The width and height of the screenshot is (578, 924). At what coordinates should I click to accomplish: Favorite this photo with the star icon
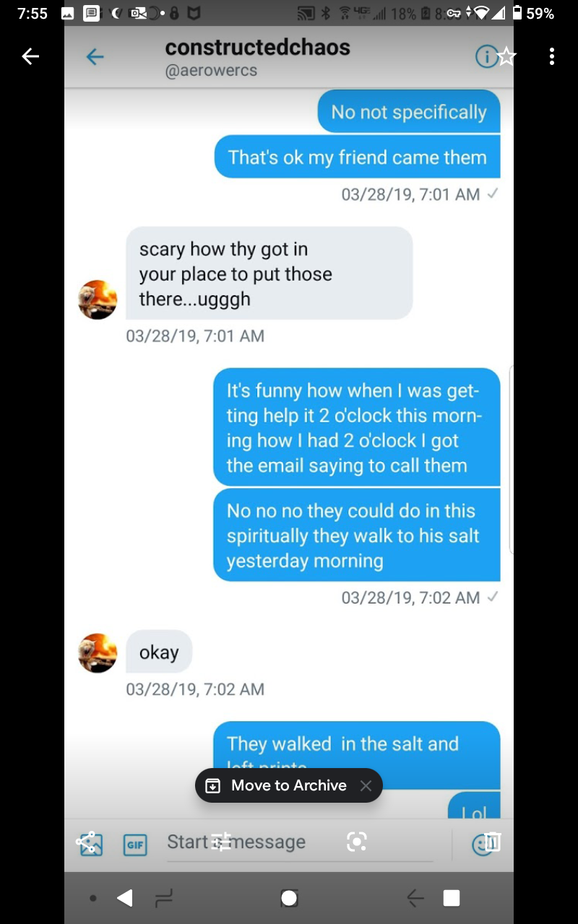point(507,56)
